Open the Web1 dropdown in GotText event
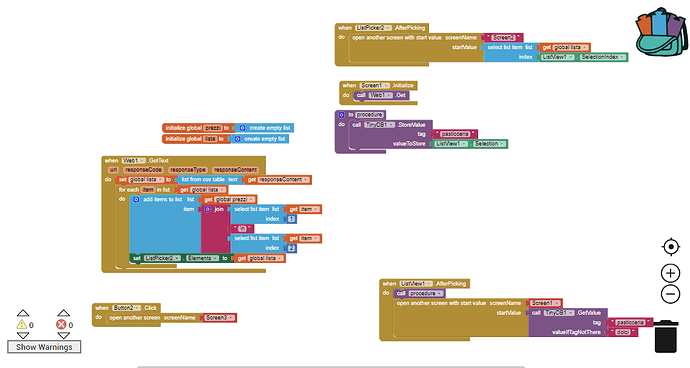This screenshot has height=368, width=690. [x=133, y=161]
